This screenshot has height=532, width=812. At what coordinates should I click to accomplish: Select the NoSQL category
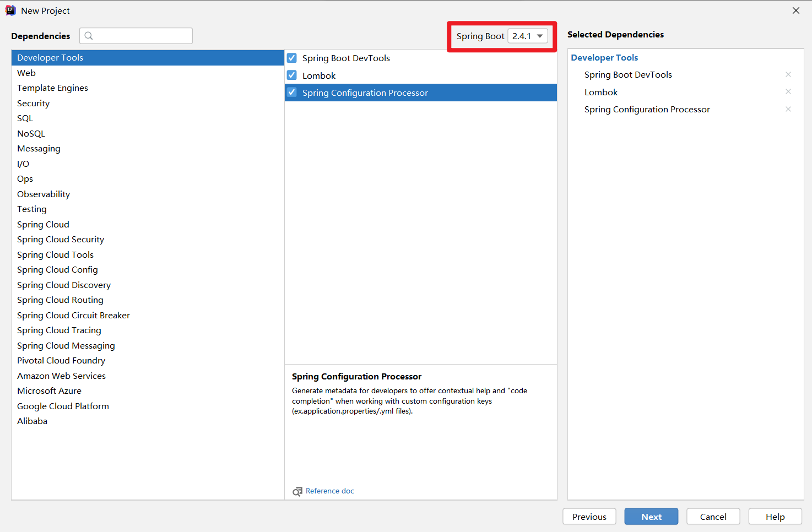(148, 133)
